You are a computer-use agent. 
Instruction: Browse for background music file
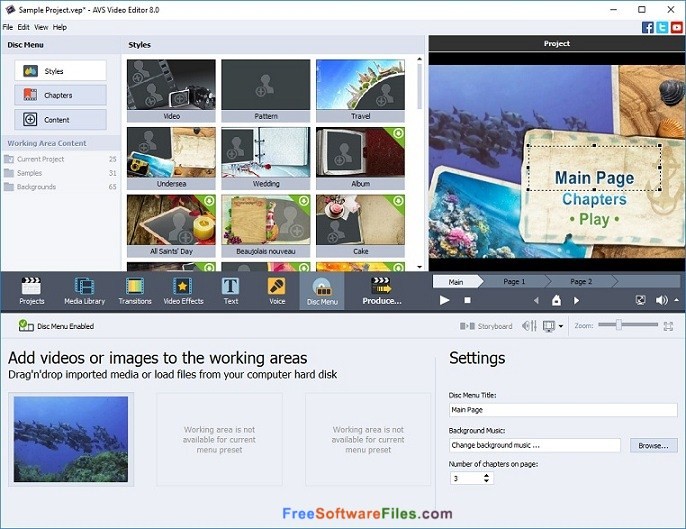click(x=653, y=445)
